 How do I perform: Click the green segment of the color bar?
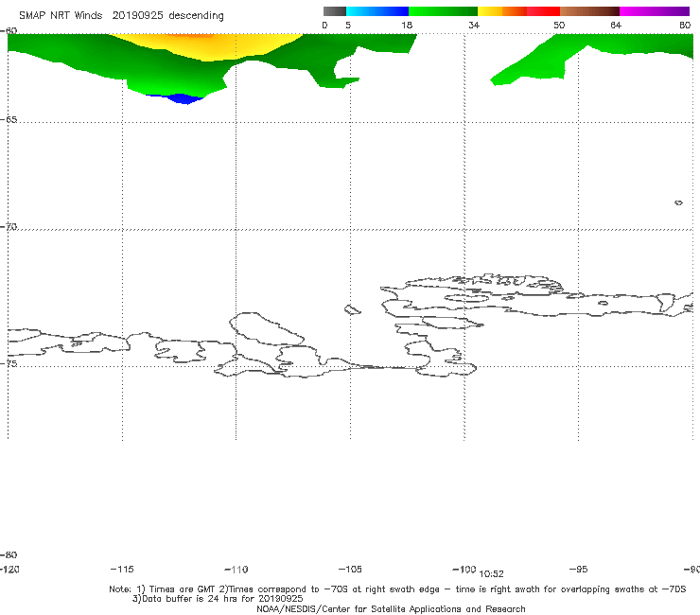click(443, 11)
